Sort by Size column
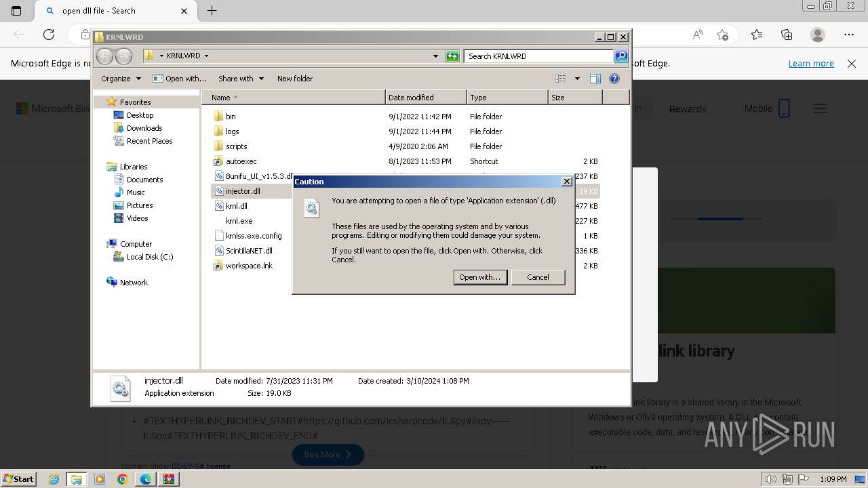The width and height of the screenshot is (868, 488). (575, 98)
